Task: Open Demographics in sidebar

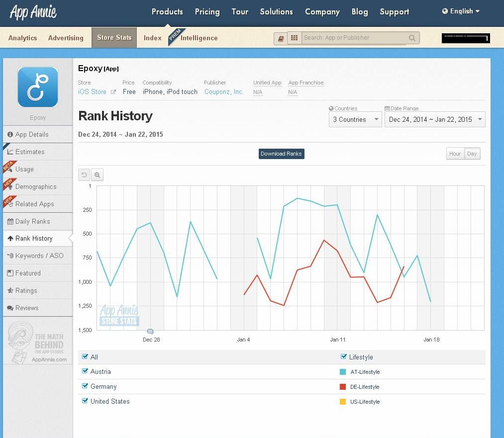Action: tap(38, 186)
